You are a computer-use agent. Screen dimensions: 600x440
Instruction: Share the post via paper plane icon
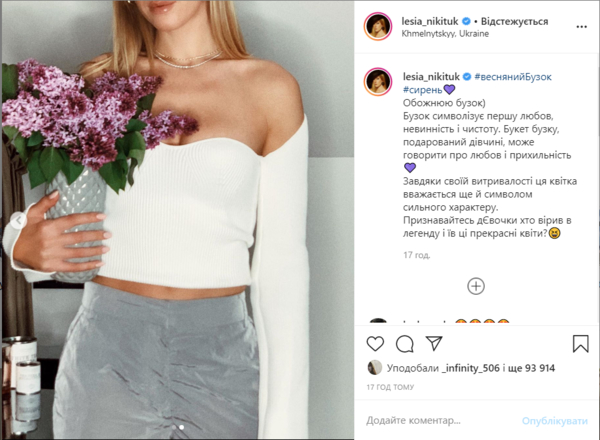click(x=434, y=344)
